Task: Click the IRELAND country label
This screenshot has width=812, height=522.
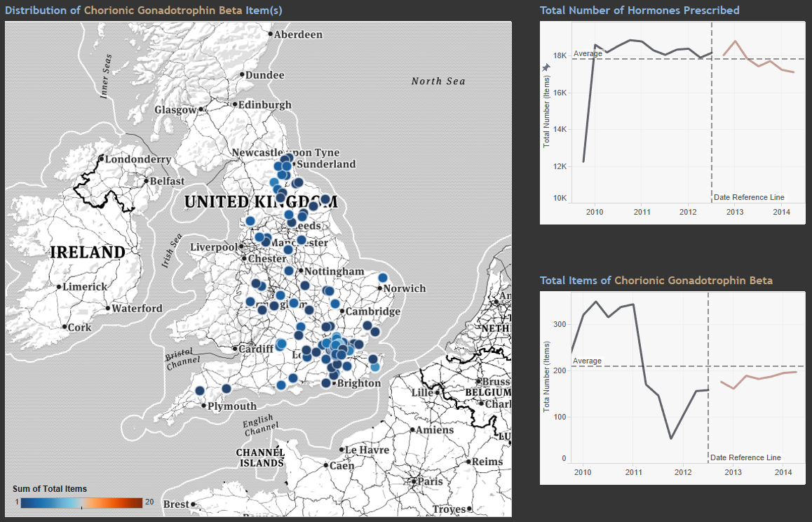Action: tap(88, 253)
